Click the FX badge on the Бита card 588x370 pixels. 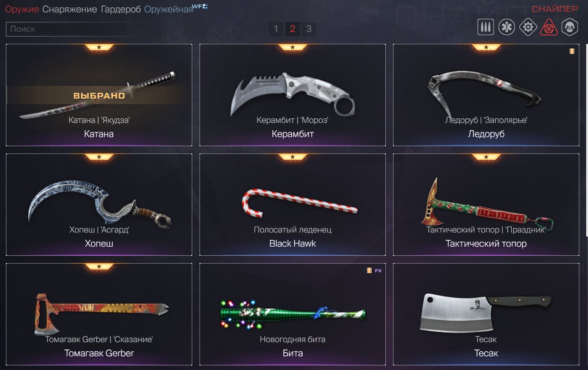pyautogui.click(x=378, y=270)
